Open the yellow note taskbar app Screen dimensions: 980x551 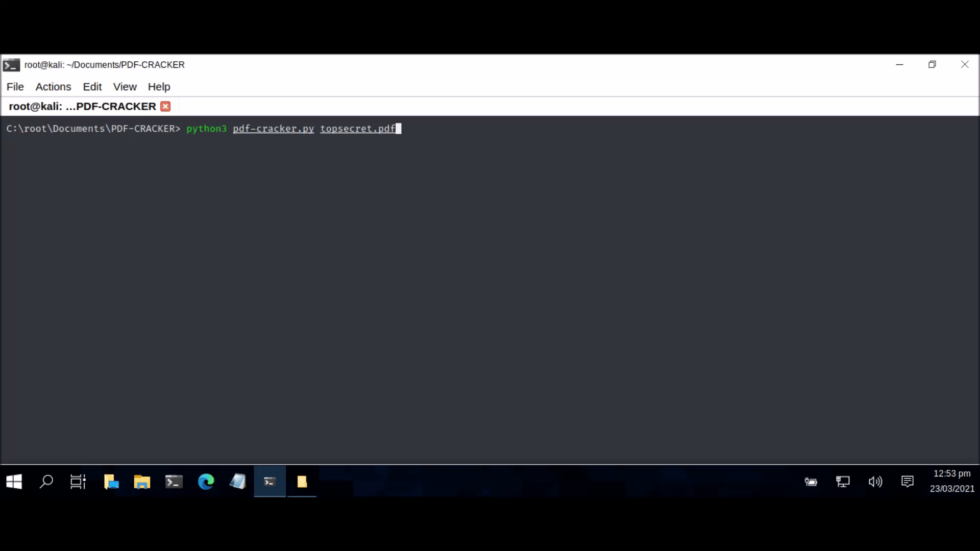coord(302,482)
